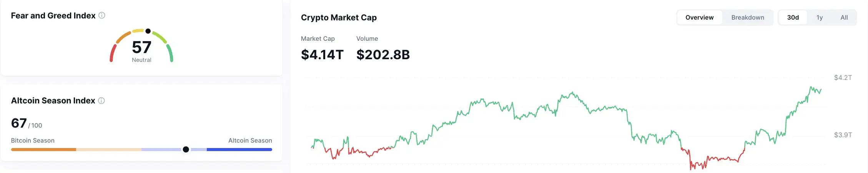
Task: Click the Fear and Greed Index info icon
Action: click(x=102, y=15)
